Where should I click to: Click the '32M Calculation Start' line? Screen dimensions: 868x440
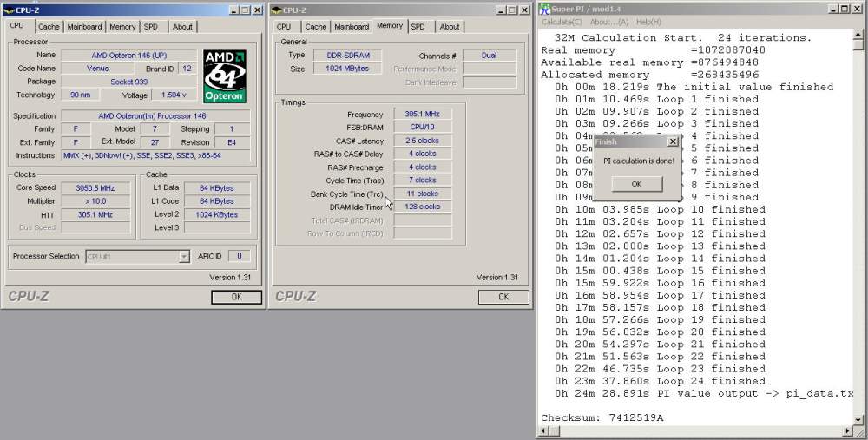pos(683,37)
